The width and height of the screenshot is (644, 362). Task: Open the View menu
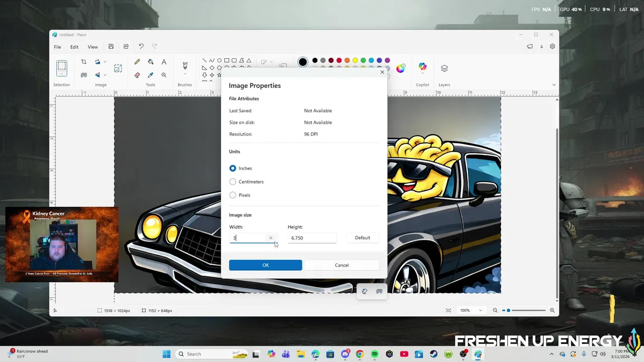click(93, 47)
